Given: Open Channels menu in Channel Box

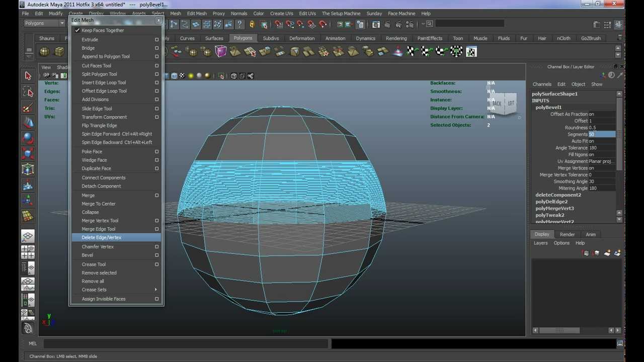Looking at the screenshot, I should click(542, 84).
